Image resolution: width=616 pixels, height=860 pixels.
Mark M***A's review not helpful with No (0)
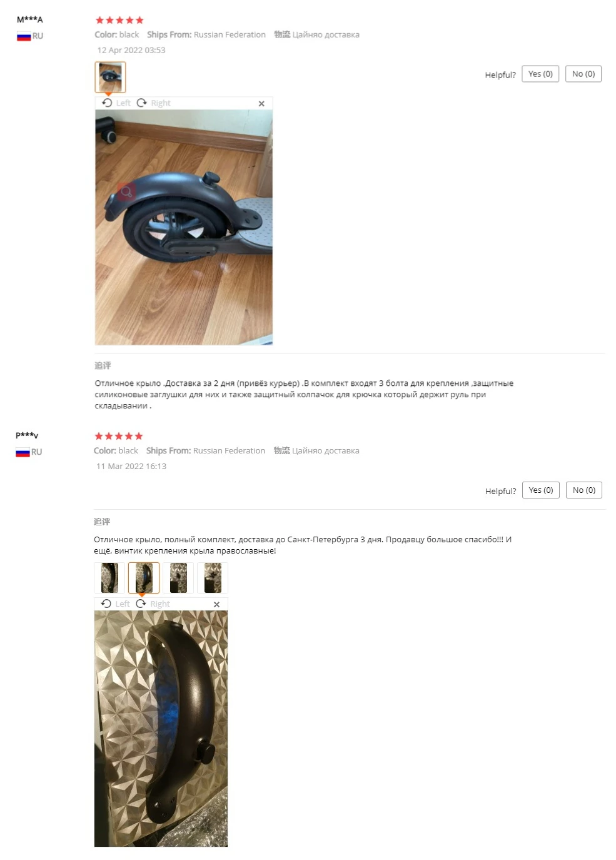(583, 74)
